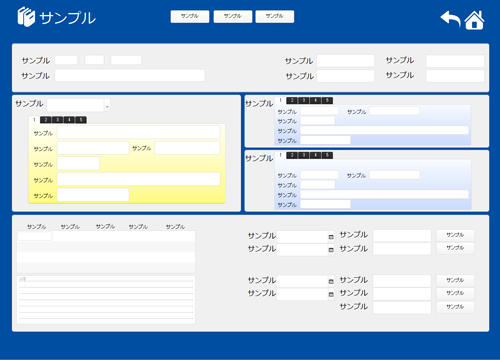Open calendar picker of first date field
This screenshot has width=500, height=360.
[x=331, y=237]
